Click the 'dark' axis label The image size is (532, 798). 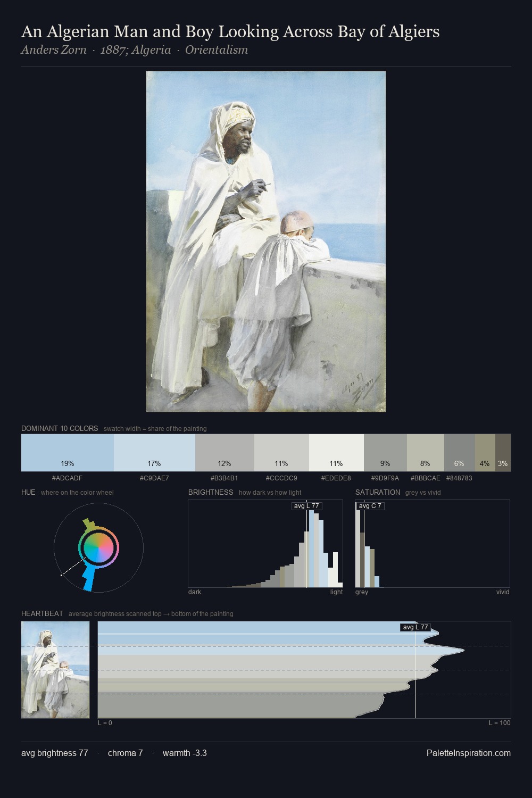(195, 592)
